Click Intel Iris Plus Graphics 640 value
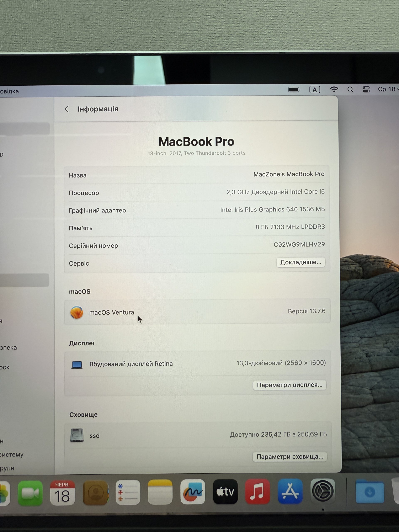The height and width of the screenshot is (532, 399). pos(272,209)
